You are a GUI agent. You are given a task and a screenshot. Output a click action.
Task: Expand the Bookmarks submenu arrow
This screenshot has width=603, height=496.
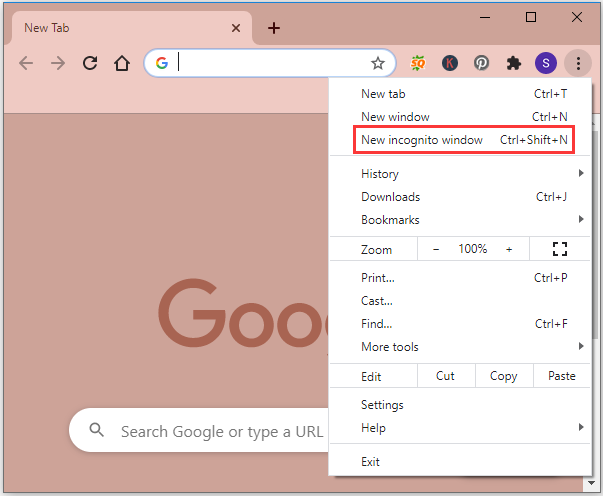click(x=581, y=219)
